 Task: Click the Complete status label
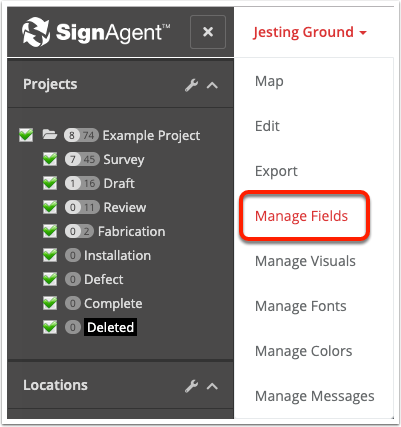coord(113,304)
